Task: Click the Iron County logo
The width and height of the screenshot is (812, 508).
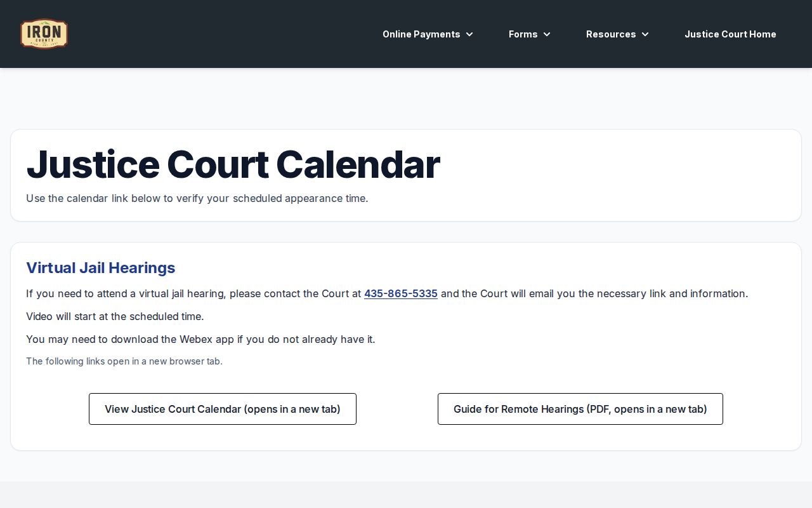Action: pos(44,34)
